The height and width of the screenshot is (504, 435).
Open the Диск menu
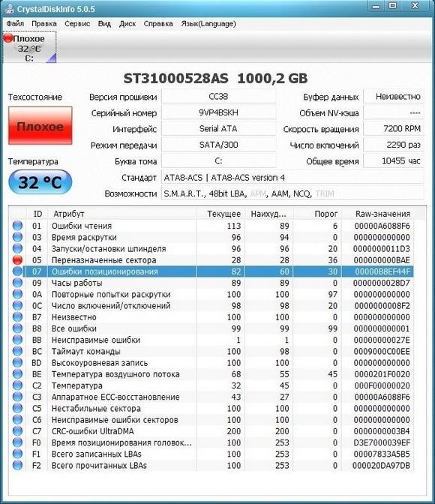[x=127, y=24]
